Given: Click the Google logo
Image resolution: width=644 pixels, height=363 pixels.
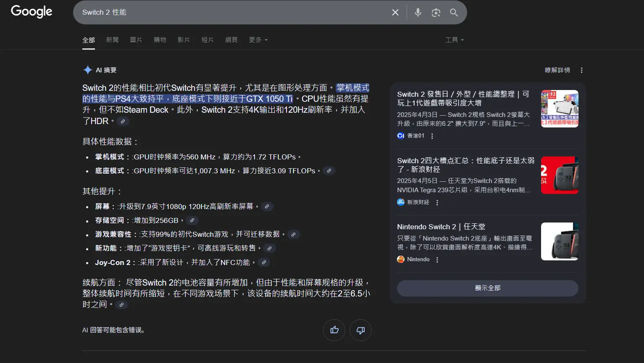Looking at the screenshot, I should (x=31, y=12).
